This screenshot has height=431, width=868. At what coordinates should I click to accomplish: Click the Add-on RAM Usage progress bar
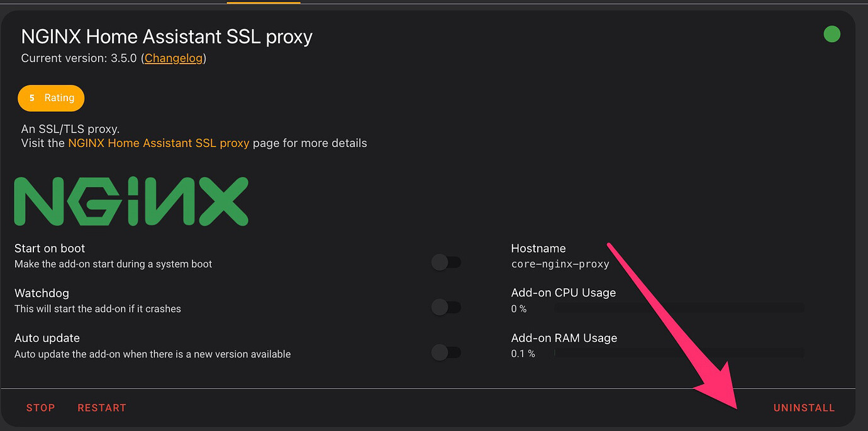coord(679,353)
